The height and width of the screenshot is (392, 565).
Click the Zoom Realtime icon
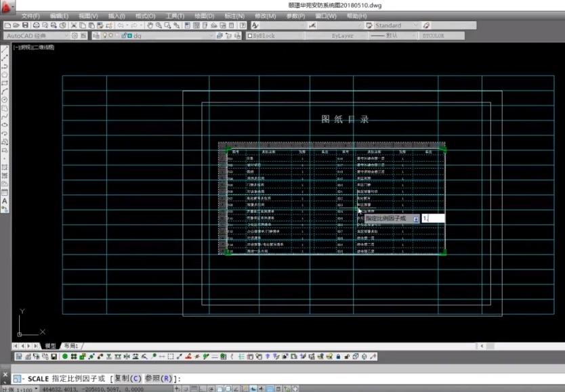pos(159,25)
